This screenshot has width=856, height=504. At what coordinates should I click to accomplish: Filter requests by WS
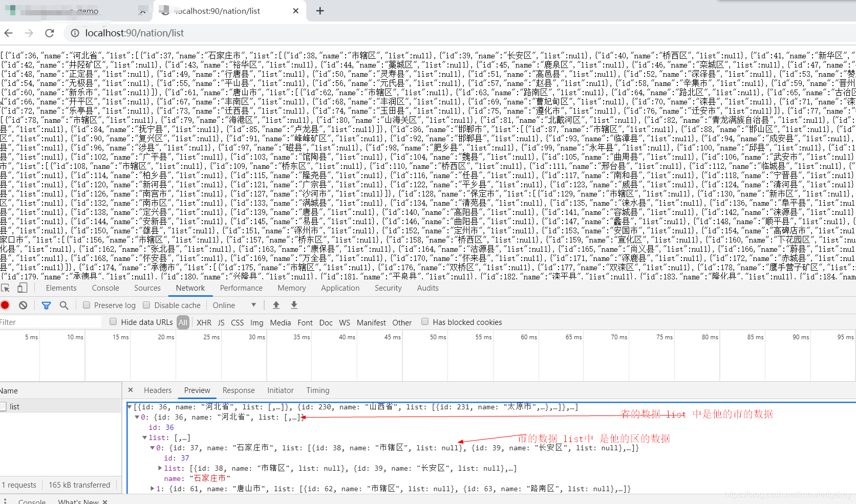click(345, 322)
